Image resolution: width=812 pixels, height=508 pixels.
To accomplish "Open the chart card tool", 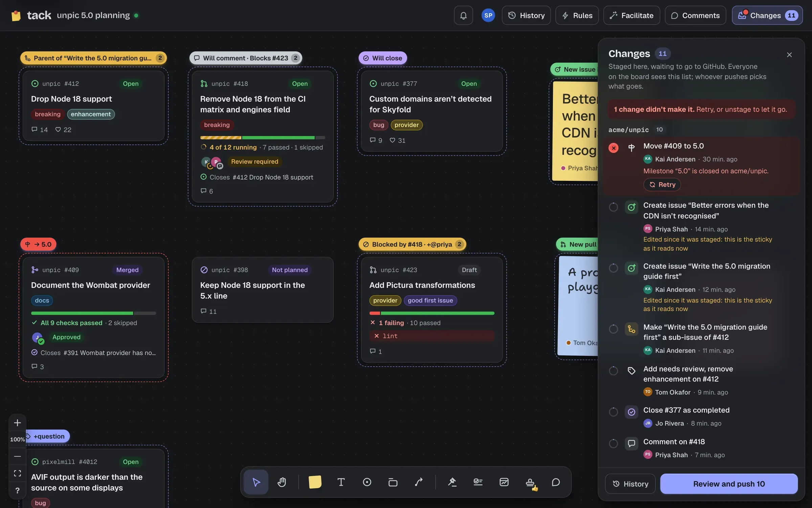I will coord(504,482).
